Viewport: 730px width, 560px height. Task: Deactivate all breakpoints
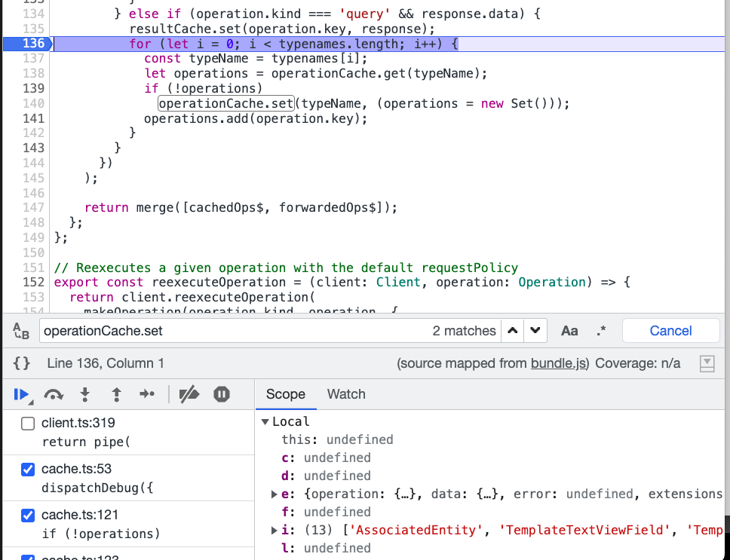coord(191,394)
